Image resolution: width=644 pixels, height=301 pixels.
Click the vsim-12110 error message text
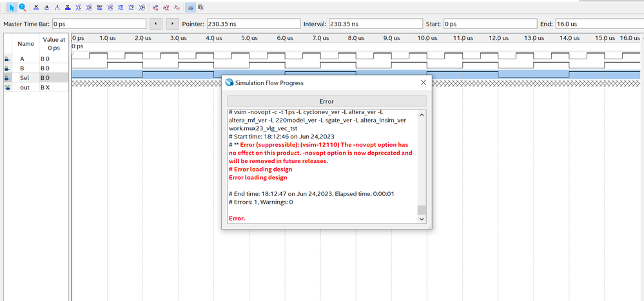pyautogui.click(x=320, y=153)
